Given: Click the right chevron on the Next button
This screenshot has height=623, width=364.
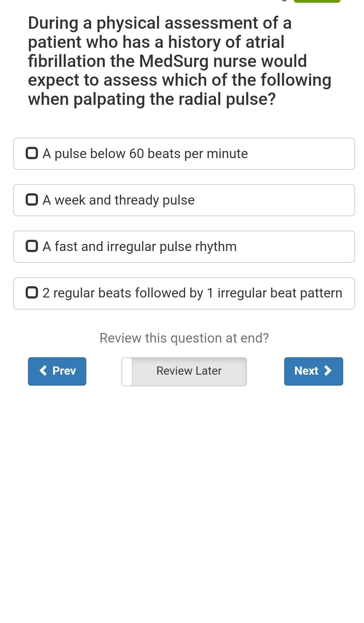Looking at the screenshot, I should click(x=328, y=371).
